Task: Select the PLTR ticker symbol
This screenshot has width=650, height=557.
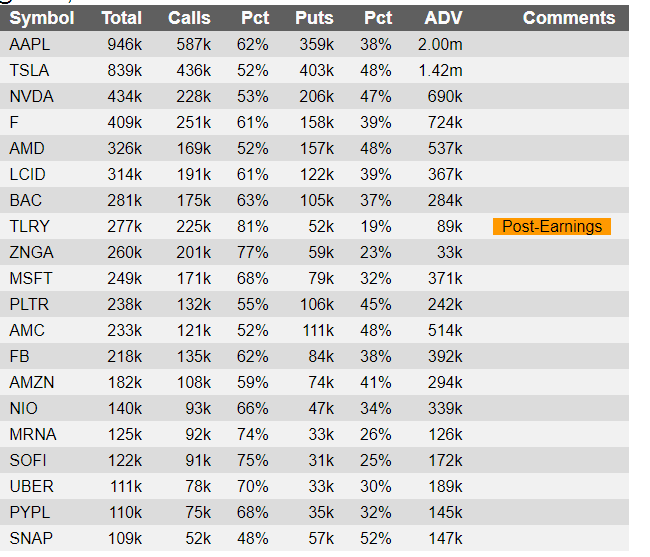Action: tap(29, 305)
